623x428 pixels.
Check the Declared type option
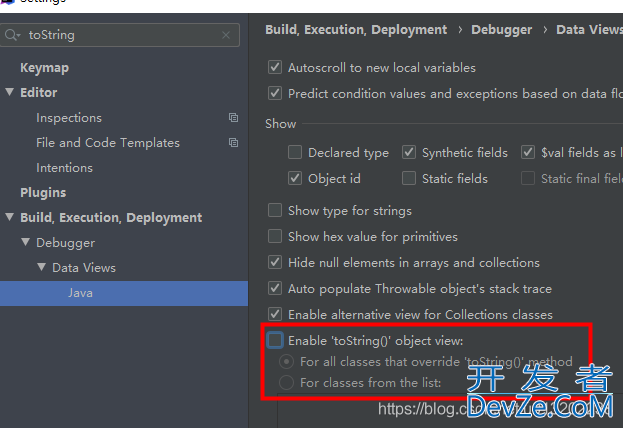pyautogui.click(x=295, y=152)
